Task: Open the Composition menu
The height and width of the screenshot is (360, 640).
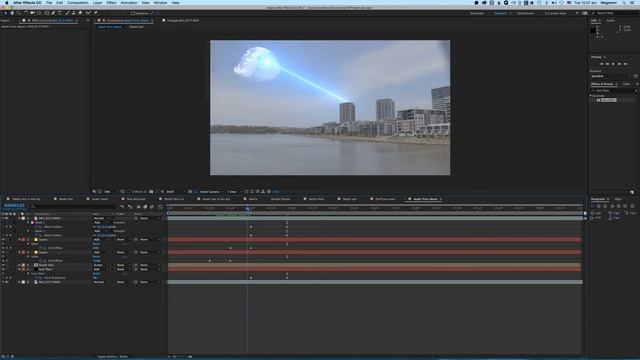Action: (78, 2)
